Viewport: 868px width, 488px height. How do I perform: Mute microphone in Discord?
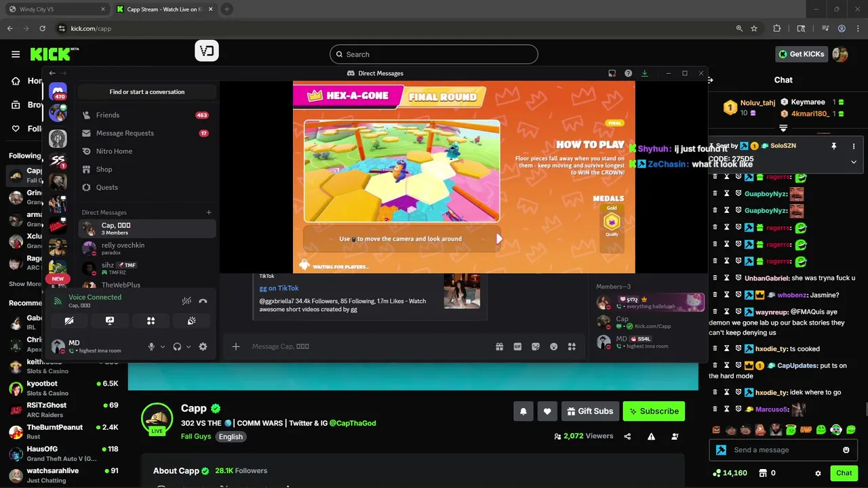(151, 346)
